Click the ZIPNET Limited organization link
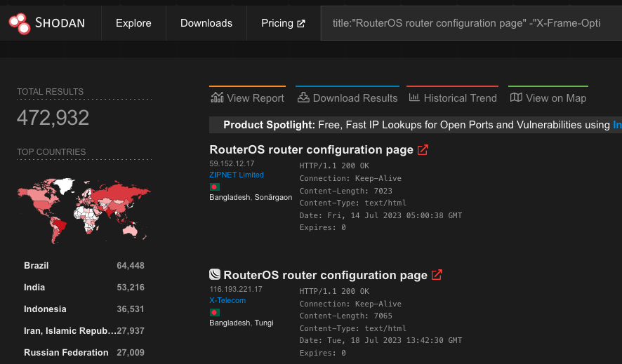Screen dimensions: 622x364 tap(237, 175)
